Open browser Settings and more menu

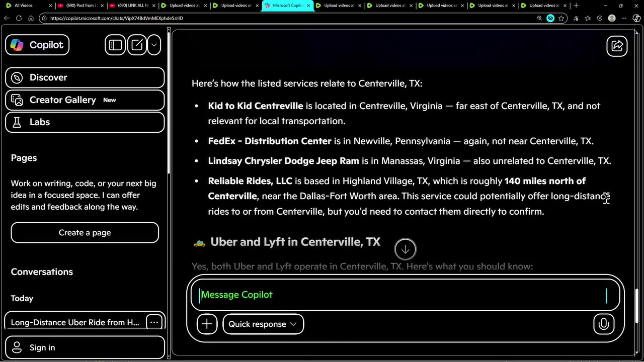coord(624,18)
